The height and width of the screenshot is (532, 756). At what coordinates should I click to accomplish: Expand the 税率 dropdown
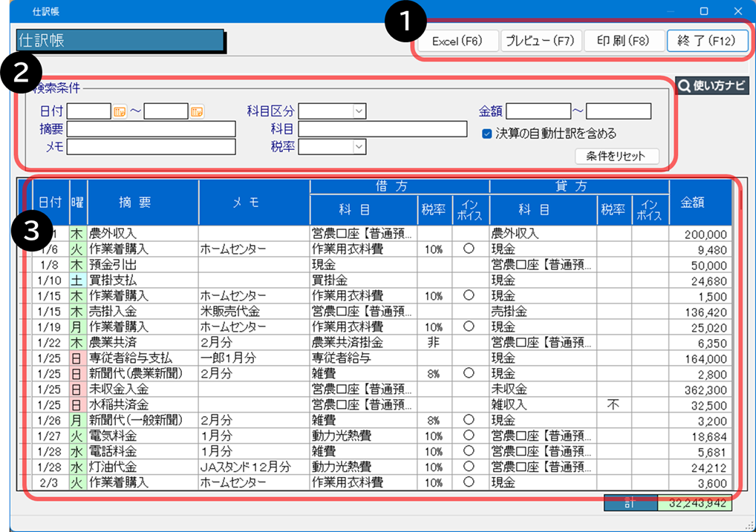pos(359,147)
